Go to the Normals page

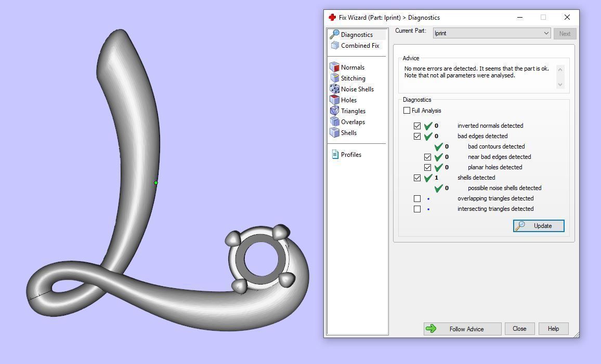352,67
